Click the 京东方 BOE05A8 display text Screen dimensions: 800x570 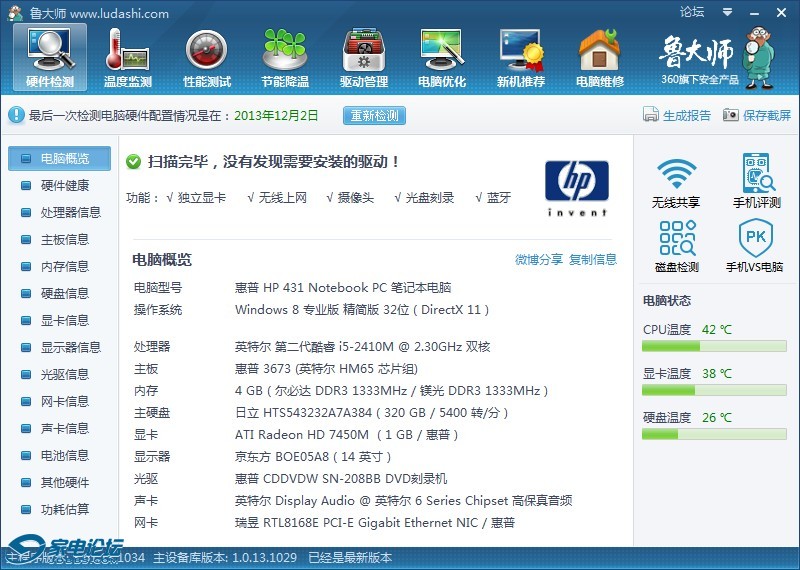tap(313, 457)
